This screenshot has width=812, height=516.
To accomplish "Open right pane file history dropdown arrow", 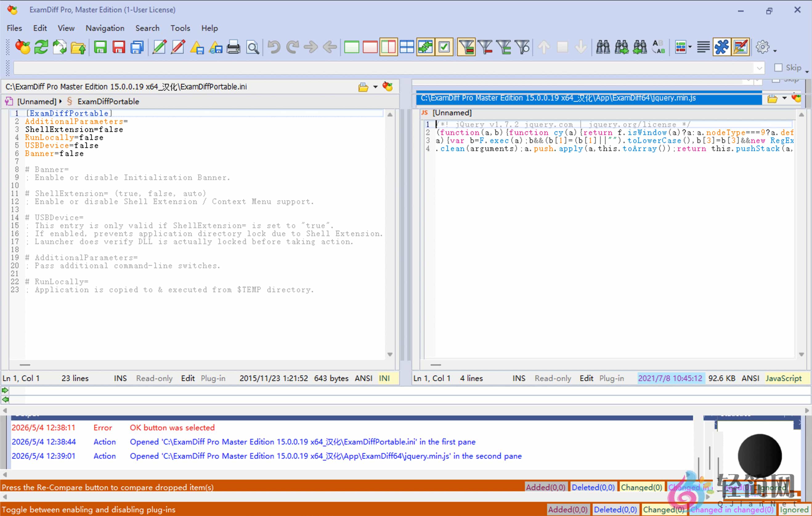I will click(784, 98).
